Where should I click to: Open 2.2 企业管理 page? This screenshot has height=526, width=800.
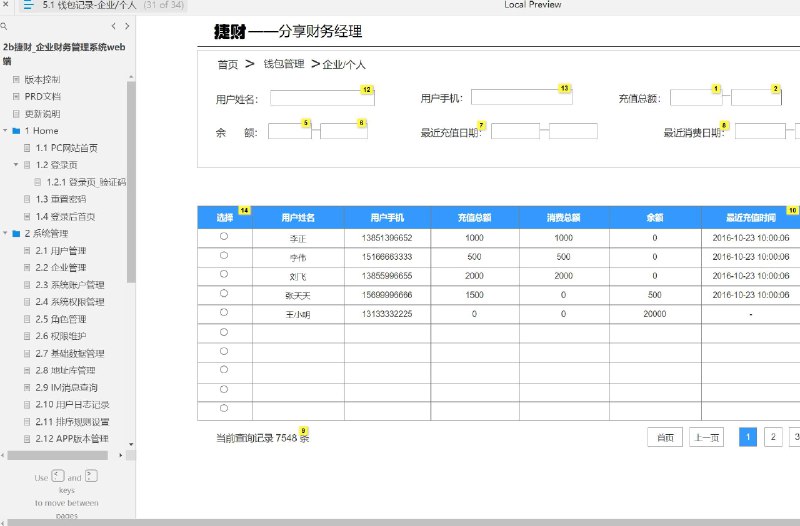point(61,267)
